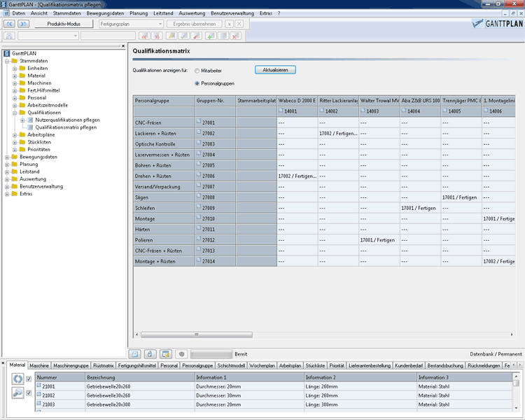Expand Nutzerqualifikationen pflegen node

(x=22, y=120)
